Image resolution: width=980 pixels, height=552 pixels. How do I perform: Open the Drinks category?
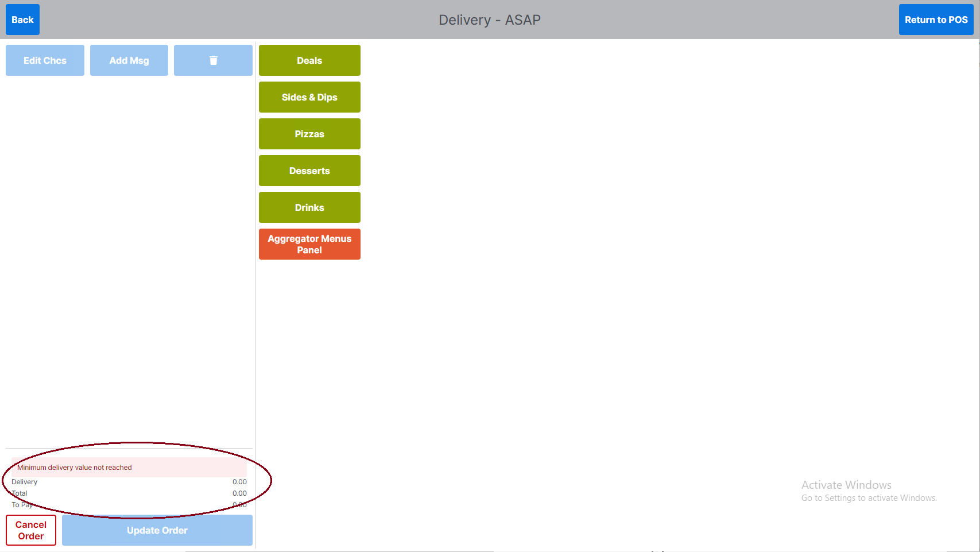point(309,207)
